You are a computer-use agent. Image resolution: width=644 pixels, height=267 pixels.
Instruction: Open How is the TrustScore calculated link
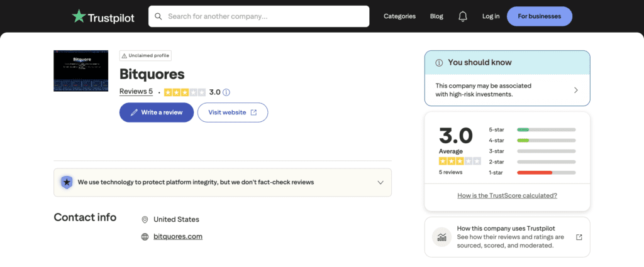[507, 195]
